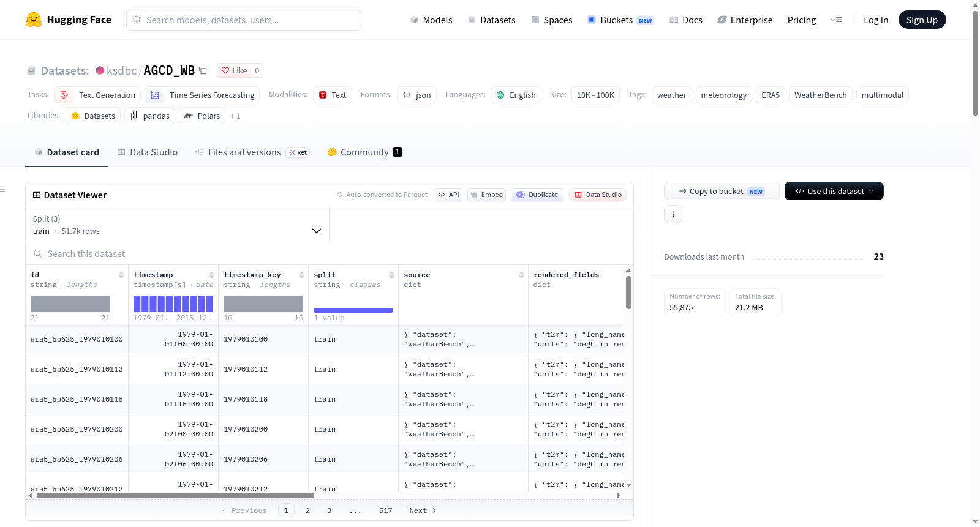Click Log In
980x527 pixels.
click(876, 20)
